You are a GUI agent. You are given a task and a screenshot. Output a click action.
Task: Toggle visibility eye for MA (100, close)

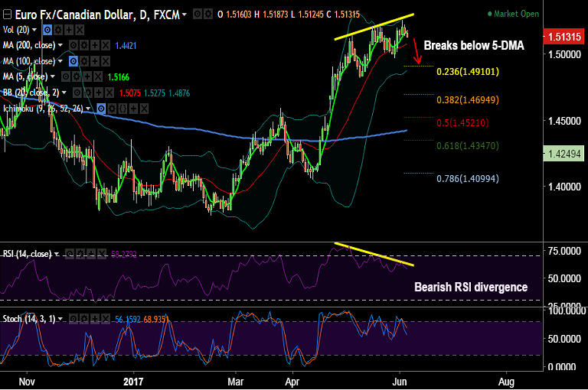coord(73,61)
